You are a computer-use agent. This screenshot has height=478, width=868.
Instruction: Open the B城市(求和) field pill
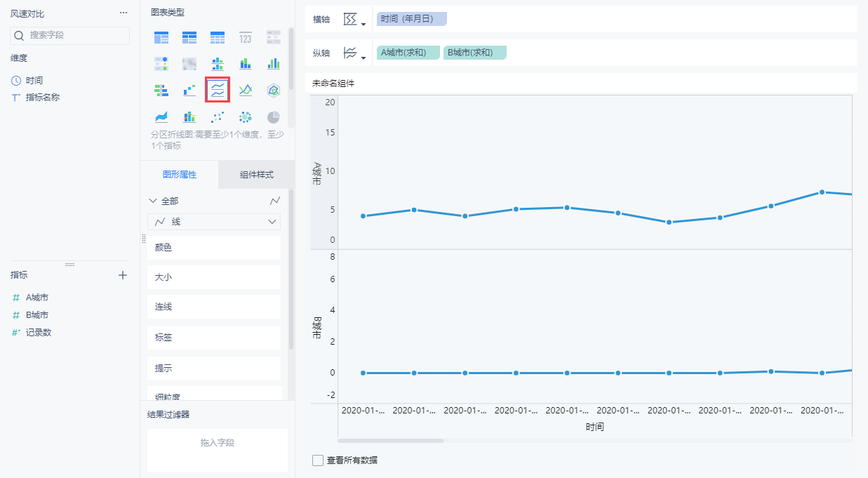point(475,53)
